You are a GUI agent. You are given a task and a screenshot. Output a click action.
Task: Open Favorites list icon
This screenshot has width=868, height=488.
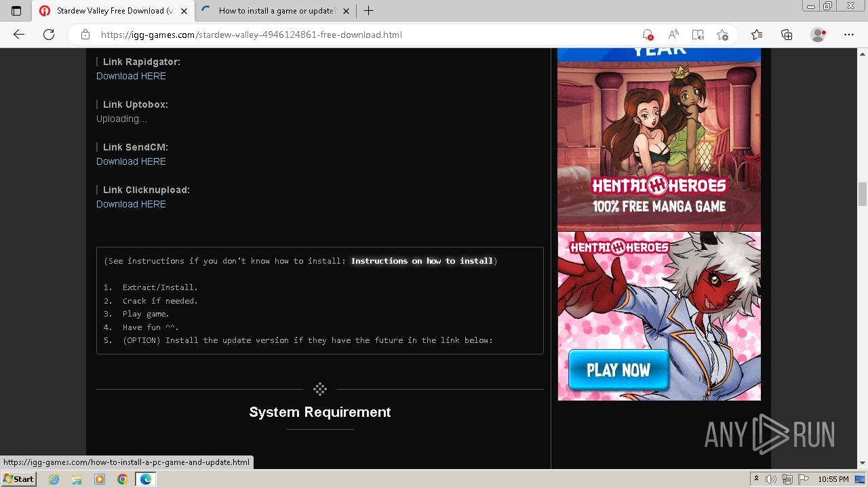[x=757, y=35]
